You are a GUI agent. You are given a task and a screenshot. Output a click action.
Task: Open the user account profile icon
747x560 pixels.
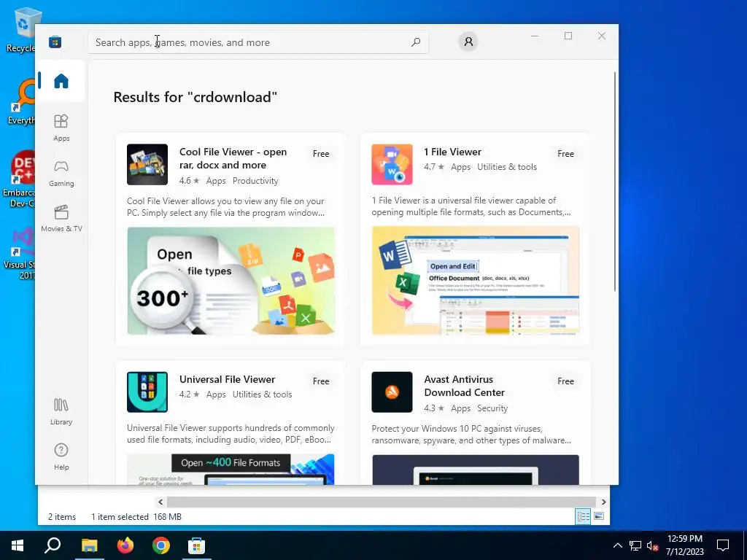coord(468,42)
